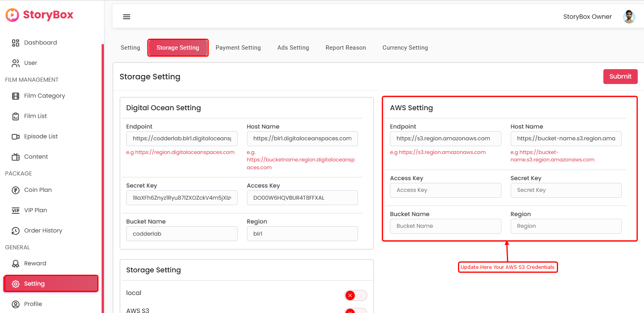Select the Currency Setting tab
Viewport: 644px width, 313px height.
tap(405, 48)
